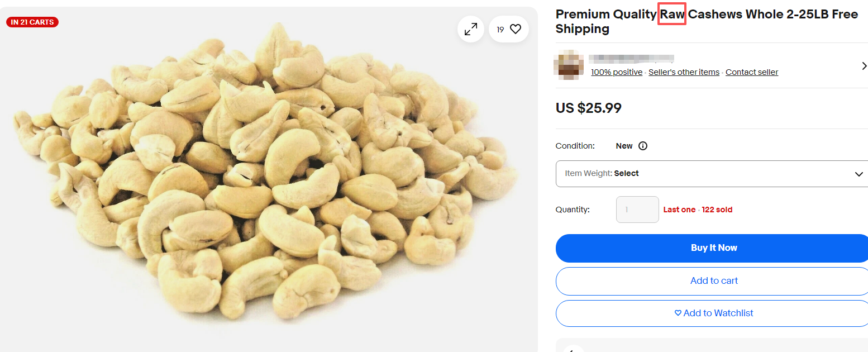
Task: Click the heart icon beside the 19 count
Action: [516, 29]
